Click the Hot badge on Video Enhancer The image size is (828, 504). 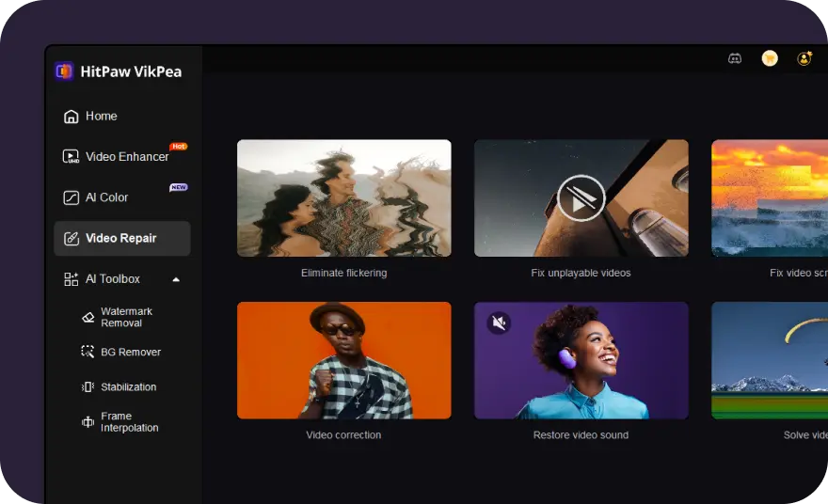tap(179, 146)
